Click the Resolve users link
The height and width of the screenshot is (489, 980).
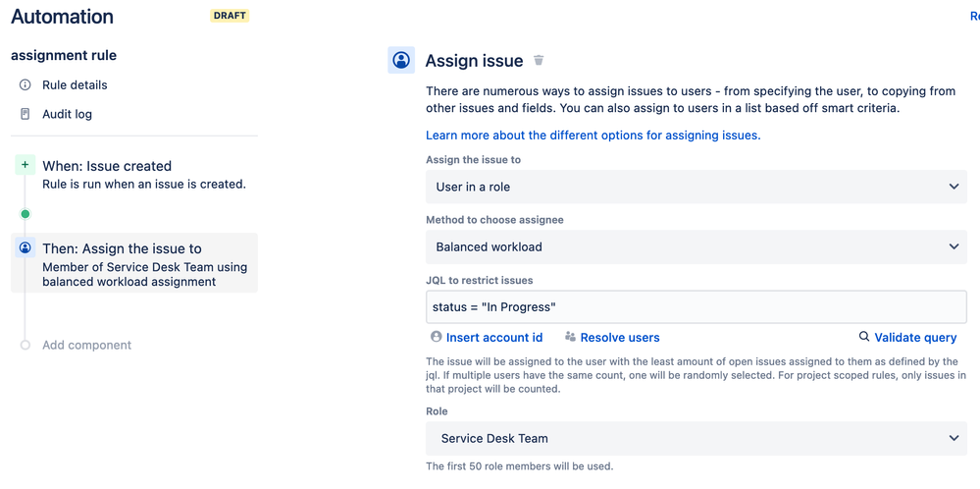[620, 337]
